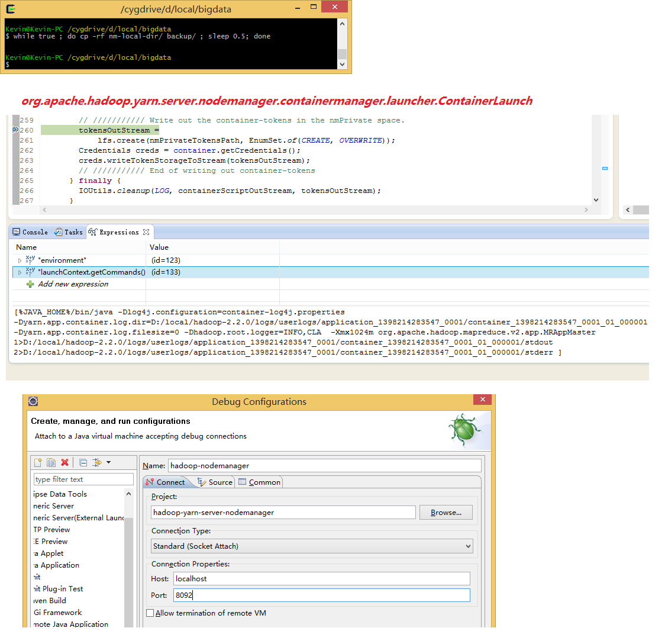
Task: Click the Name field with hadoop-nodemanager
Action: click(x=325, y=465)
